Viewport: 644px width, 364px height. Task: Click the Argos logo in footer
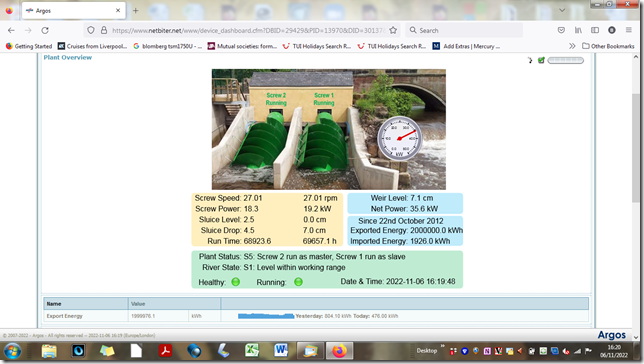tap(612, 335)
